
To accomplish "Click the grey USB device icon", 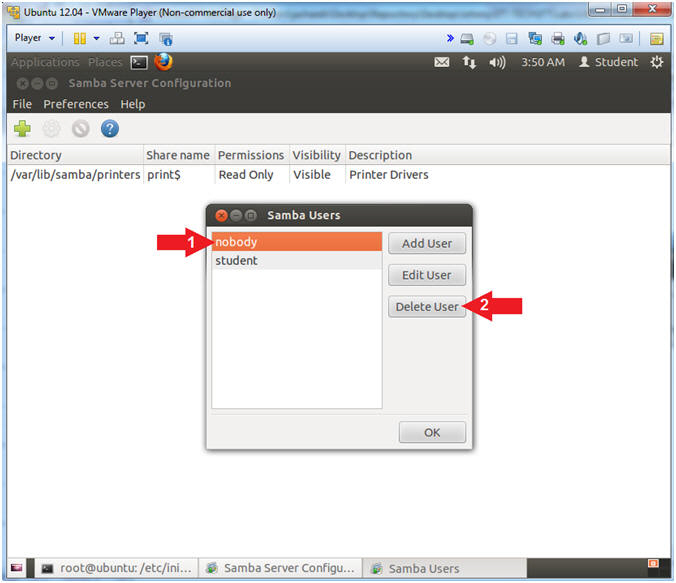I will [x=603, y=39].
